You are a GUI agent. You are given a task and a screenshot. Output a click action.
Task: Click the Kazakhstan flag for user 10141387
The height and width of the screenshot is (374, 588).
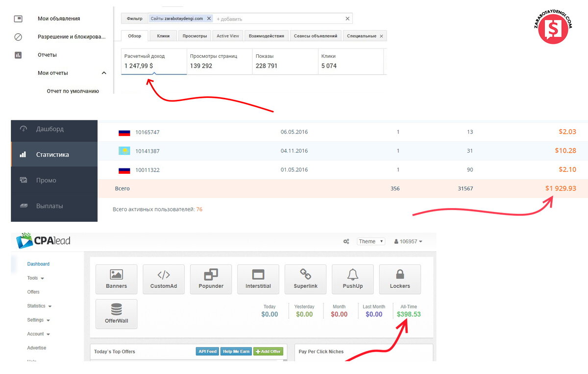124,151
